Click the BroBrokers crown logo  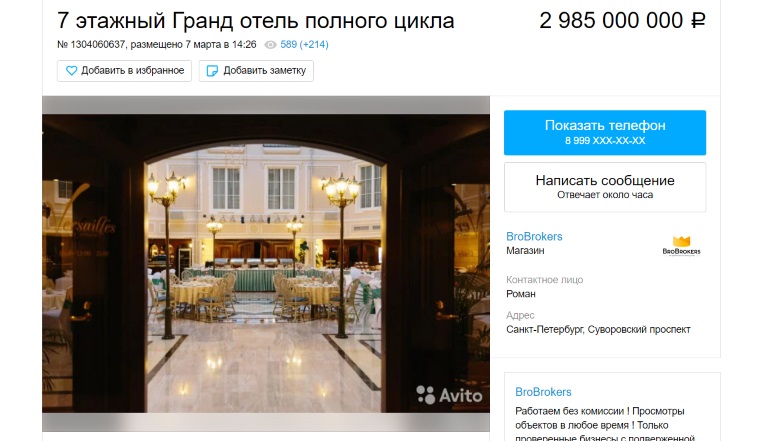681,245
